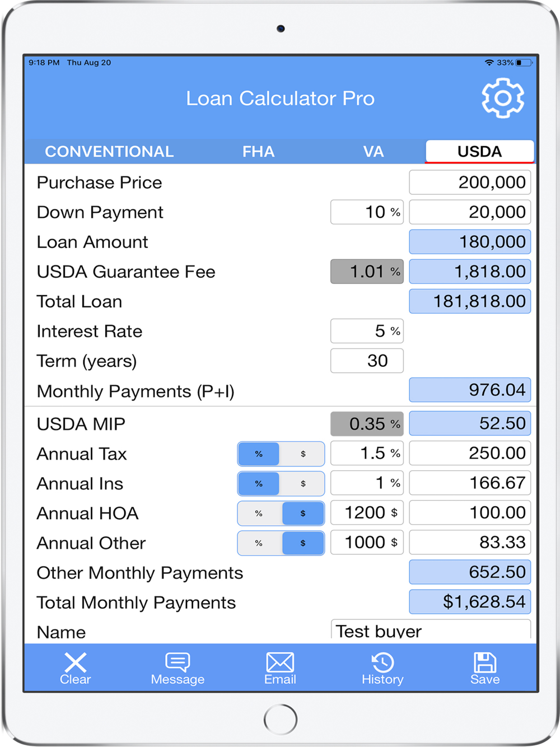This screenshot has width=560, height=747.
Task: Tap Total Monthly Payments value $1,628.54
Action: pyautogui.click(x=470, y=601)
